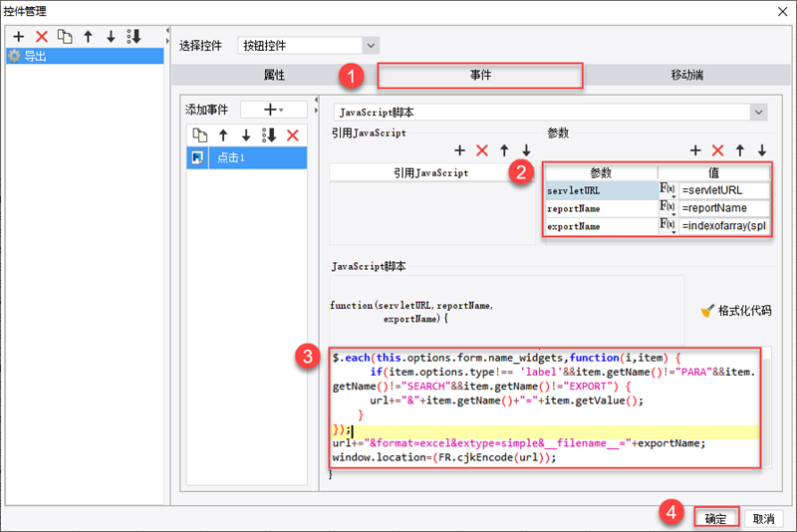Select the 点击1 event entry

(x=247, y=158)
